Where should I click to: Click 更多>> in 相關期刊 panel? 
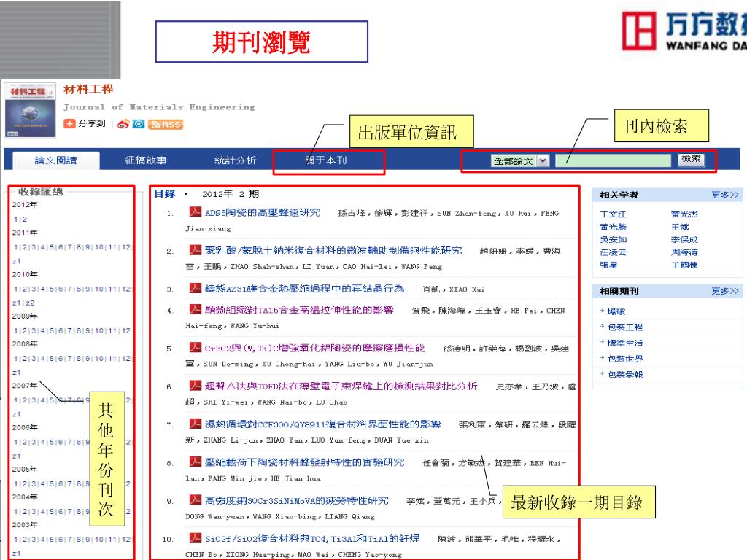click(x=725, y=290)
